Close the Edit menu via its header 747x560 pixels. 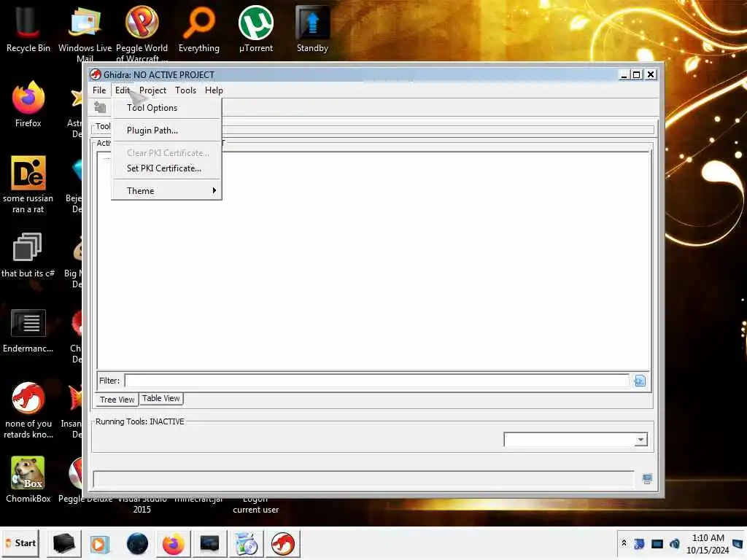pos(123,90)
